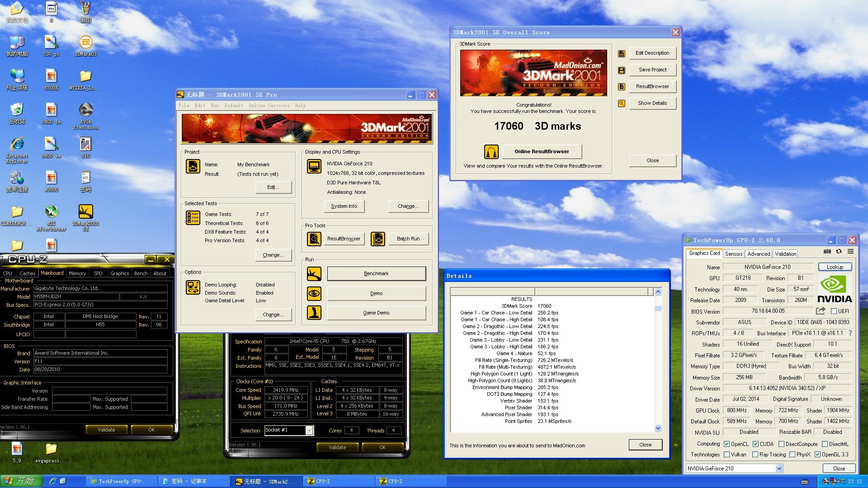Click the Batch Run icon in Pro Tools

tap(378, 239)
